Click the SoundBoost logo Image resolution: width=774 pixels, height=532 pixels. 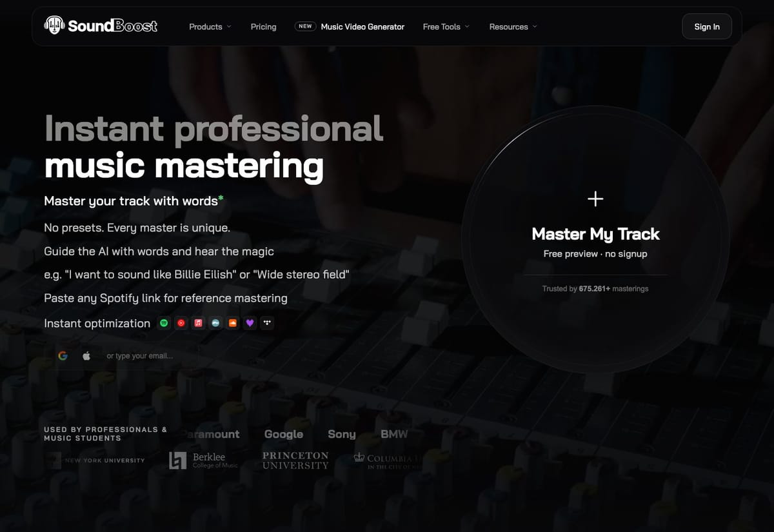pos(101,26)
